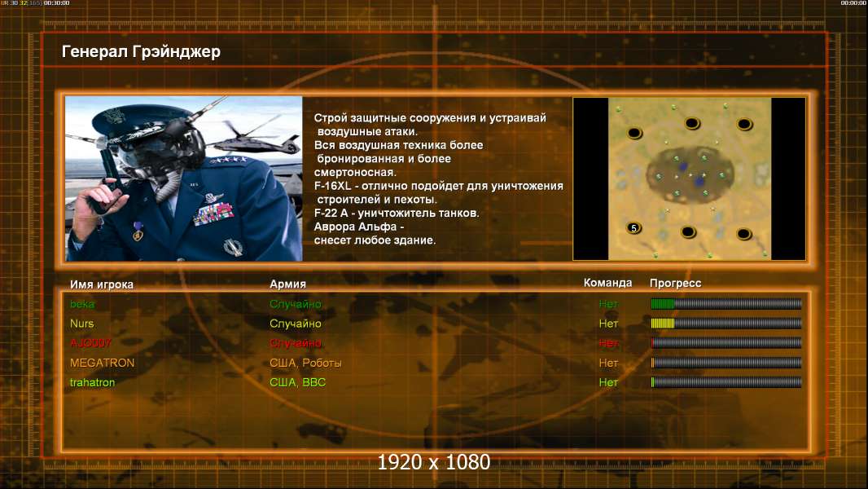Click the "Команда" column header
The width and height of the screenshot is (868, 489).
(607, 283)
